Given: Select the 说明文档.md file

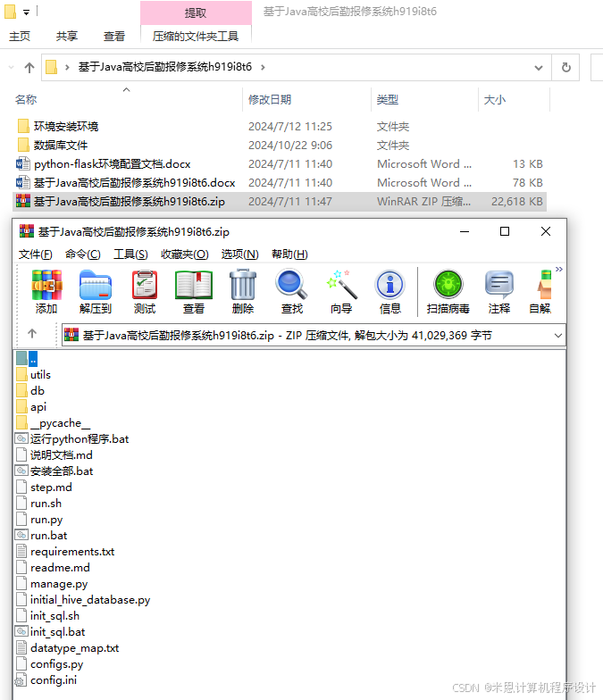Looking at the screenshot, I should pyautogui.click(x=54, y=455).
